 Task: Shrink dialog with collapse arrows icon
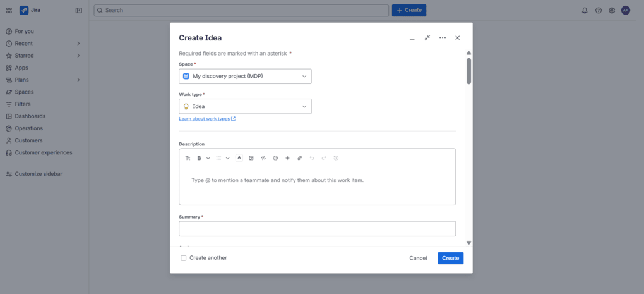427,38
